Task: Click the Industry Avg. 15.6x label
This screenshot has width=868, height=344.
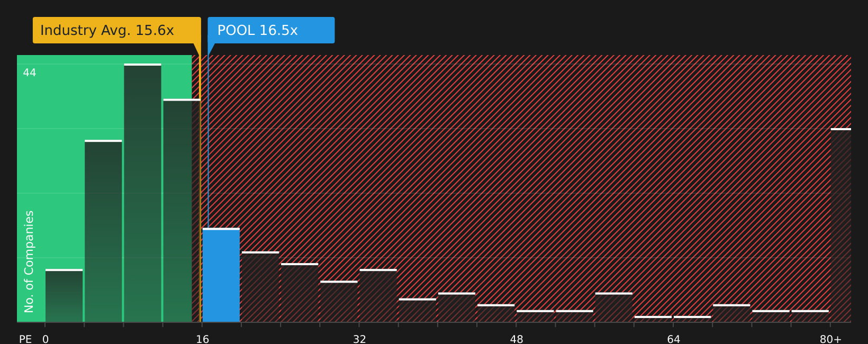Action: point(116,30)
